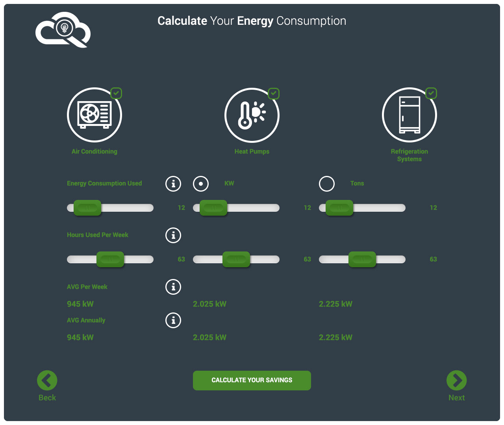The image size is (504, 425).
Task: Select the Heat Pumps thermometer icon
Action: 252,115
